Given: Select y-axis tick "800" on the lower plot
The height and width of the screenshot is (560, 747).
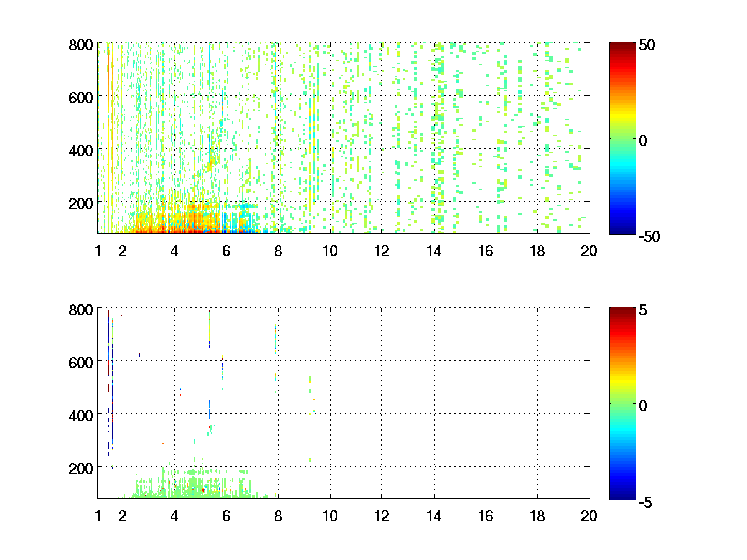Looking at the screenshot, I should (x=81, y=309).
